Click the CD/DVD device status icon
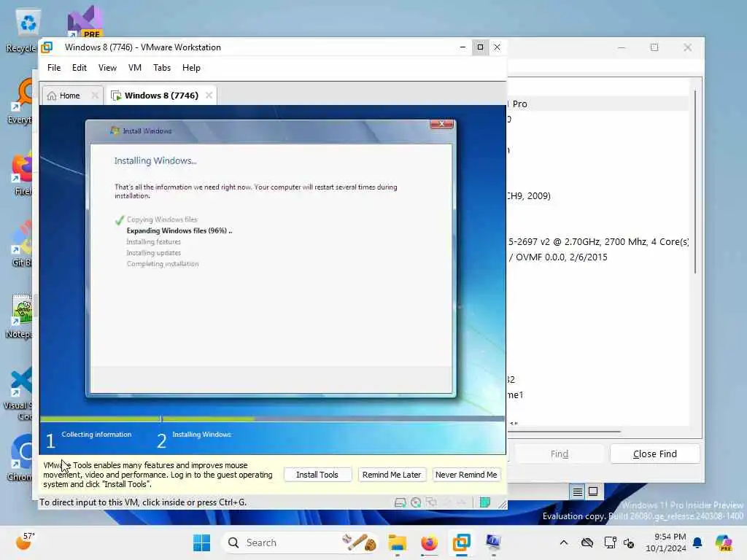747x560 pixels. pyautogui.click(x=416, y=502)
